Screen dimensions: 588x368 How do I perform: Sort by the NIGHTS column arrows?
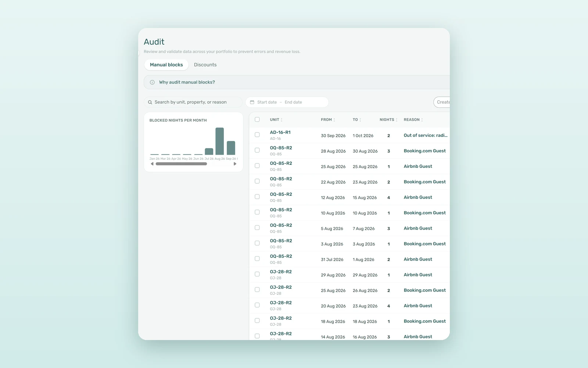[x=397, y=120]
